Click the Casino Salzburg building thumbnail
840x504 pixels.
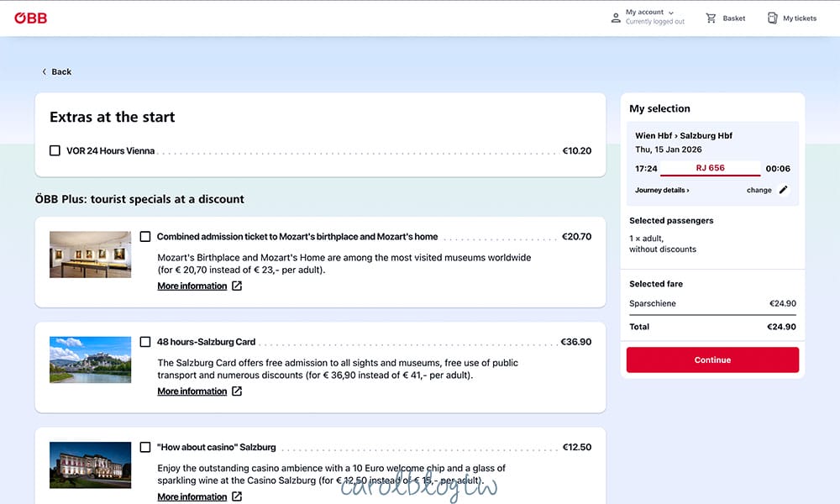[90, 465]
